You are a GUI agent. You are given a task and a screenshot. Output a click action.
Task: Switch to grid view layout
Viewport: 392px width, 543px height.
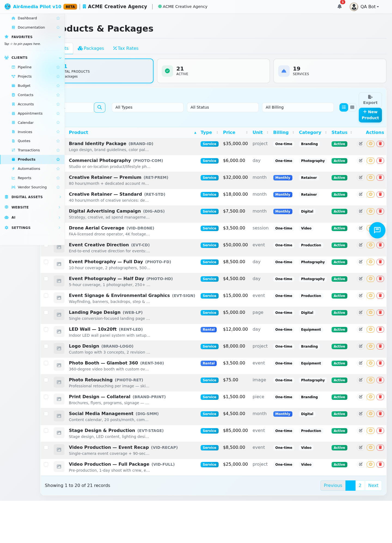[352, 107]
